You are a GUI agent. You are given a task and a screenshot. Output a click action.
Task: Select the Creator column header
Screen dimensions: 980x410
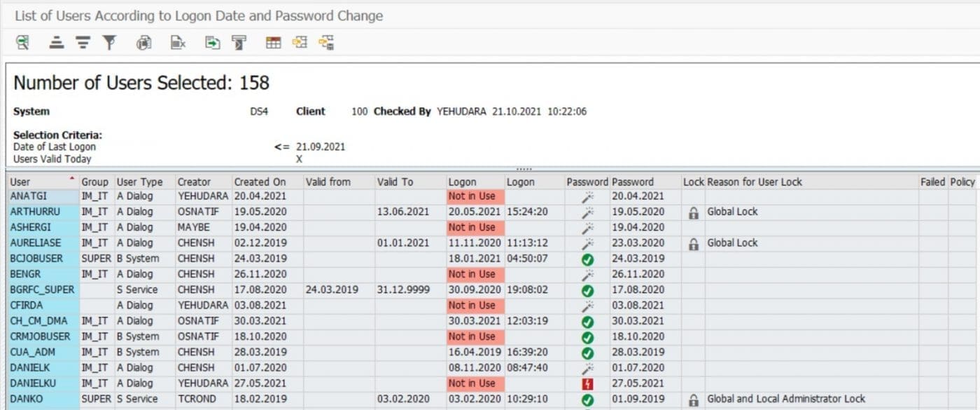coord(203,182)
